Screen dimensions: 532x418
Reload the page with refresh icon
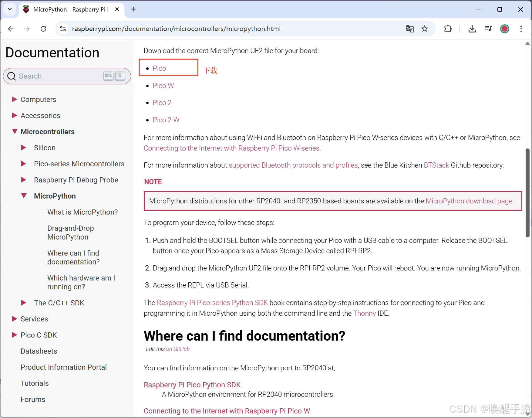[43, 29]
